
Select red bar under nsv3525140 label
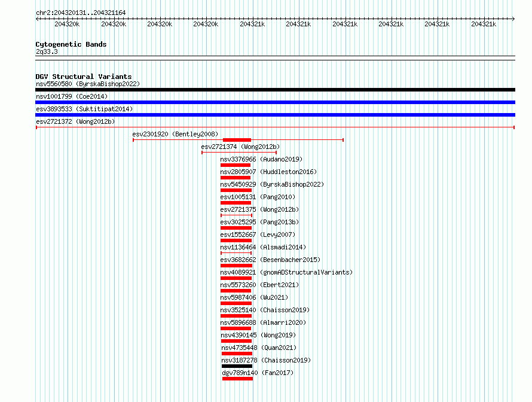[x=236, y=316]
